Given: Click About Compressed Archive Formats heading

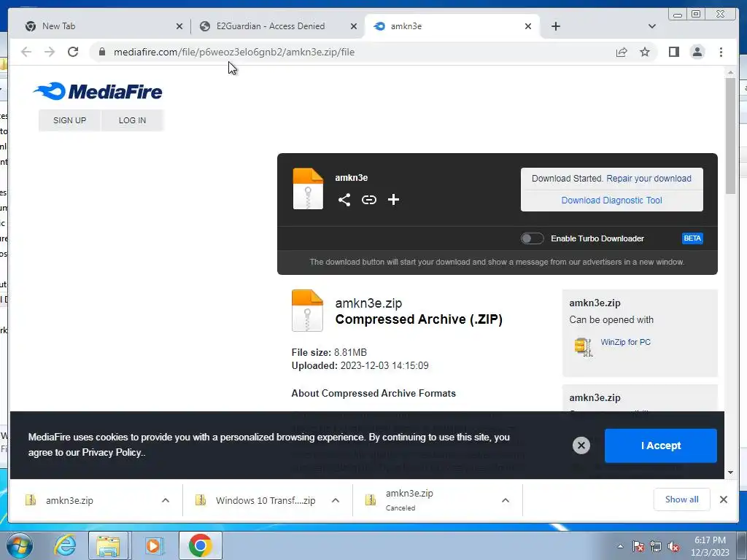Looking at the screenshot, I should [x=373, y=393].
